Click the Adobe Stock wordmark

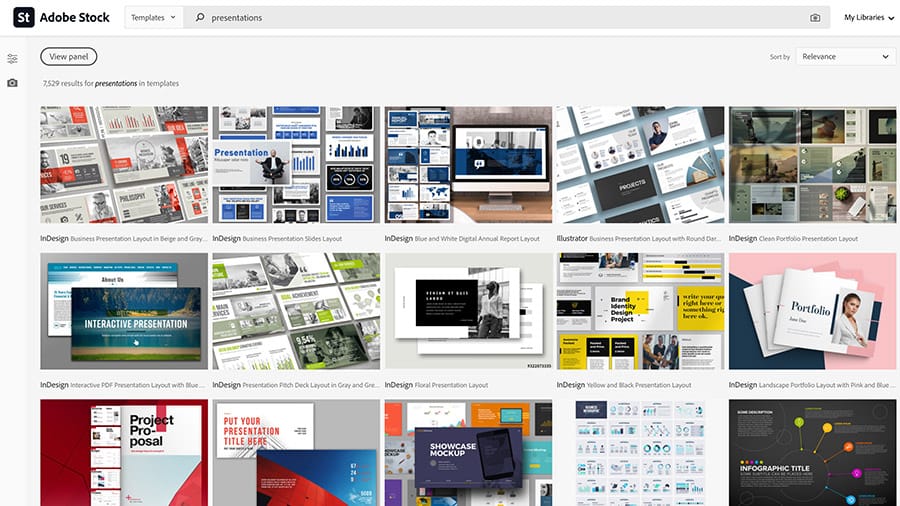[x=75, y=17]
